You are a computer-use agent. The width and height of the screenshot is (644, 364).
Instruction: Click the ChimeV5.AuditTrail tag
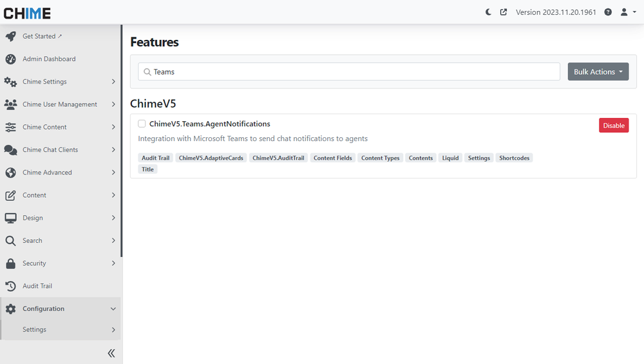[278, 158]
